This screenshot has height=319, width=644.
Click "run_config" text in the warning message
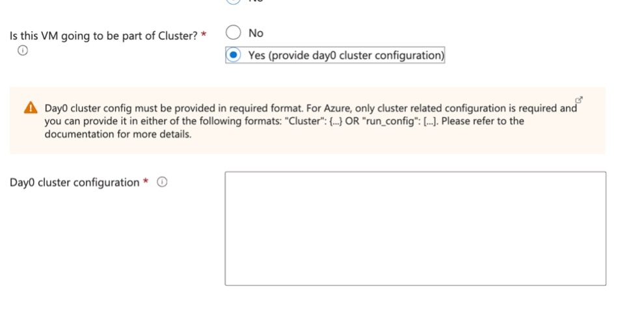[x=389, y=121]
